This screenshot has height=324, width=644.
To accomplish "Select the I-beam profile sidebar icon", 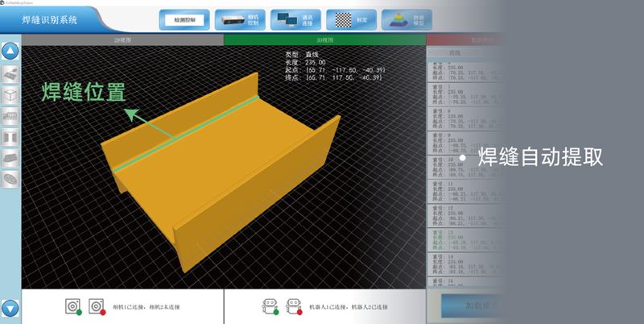I will click(10, 137).
